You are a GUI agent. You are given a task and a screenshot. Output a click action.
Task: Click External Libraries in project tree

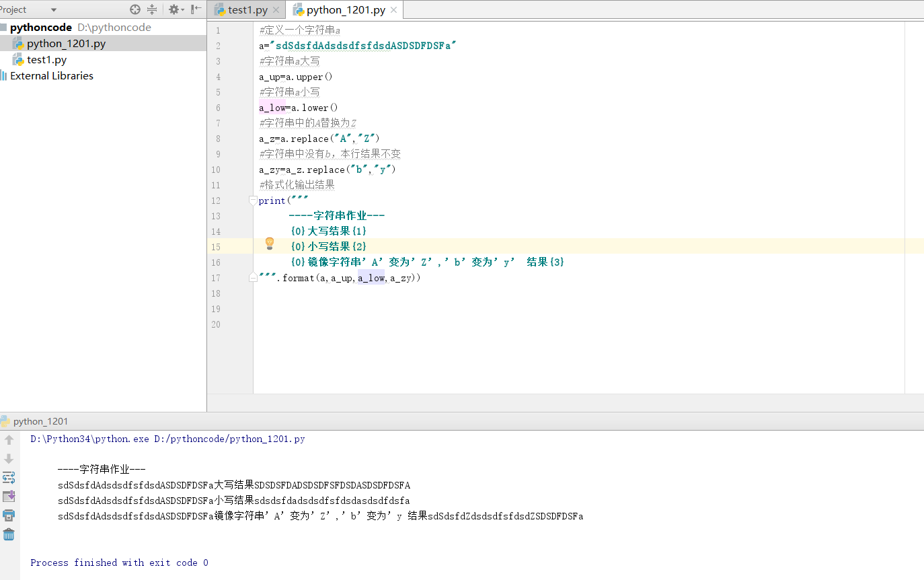(52, 76)
